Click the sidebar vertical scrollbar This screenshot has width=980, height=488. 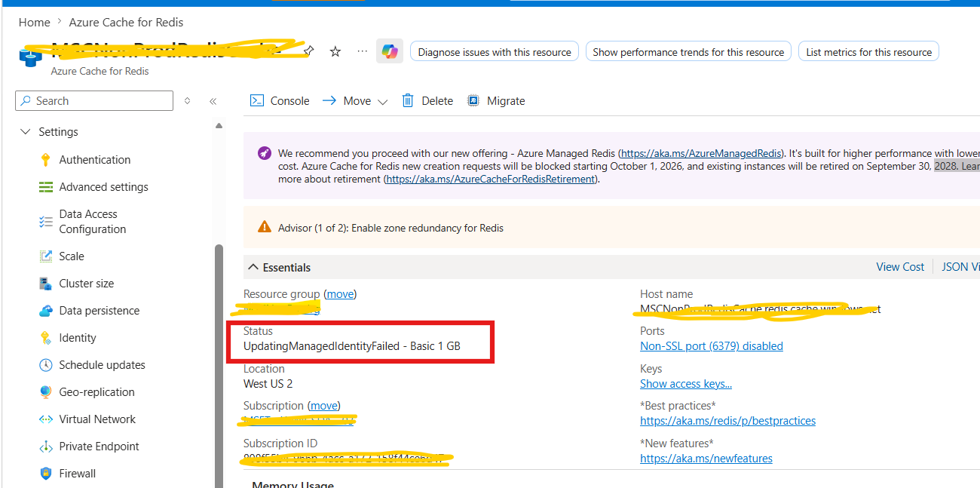[x=219, y=366]
